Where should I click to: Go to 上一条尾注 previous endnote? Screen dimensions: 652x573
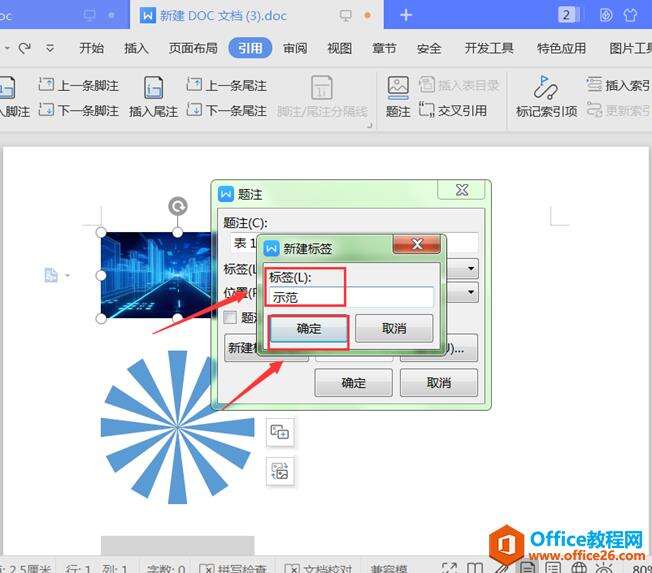(227, 86)
